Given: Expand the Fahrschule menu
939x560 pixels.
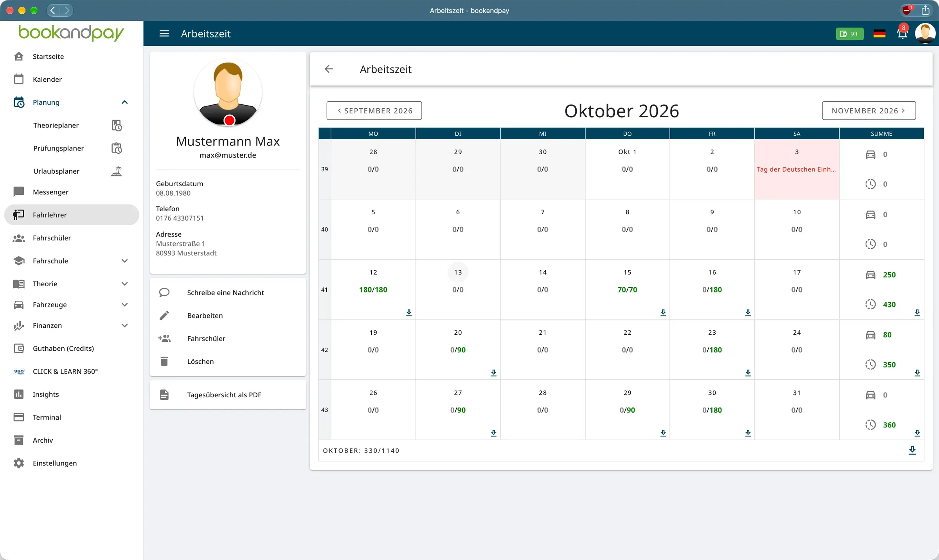Looking at the screenshot, I should click(124, 261).
